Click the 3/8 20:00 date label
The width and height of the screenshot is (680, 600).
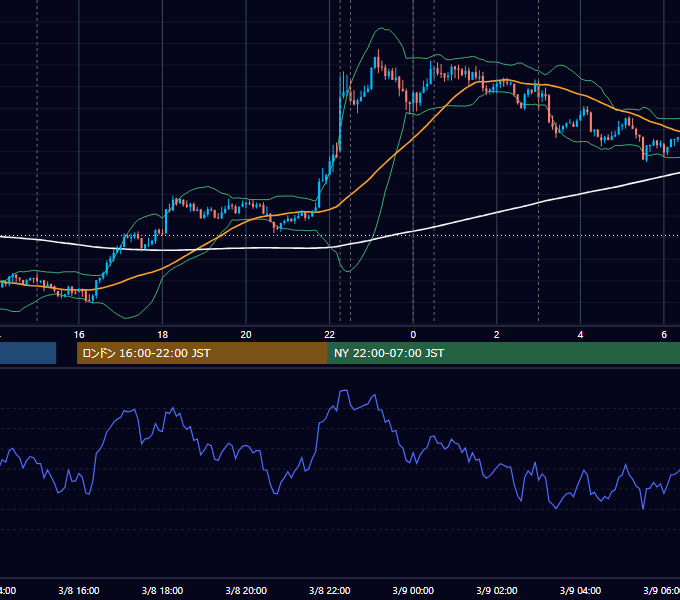coord(246,590)
